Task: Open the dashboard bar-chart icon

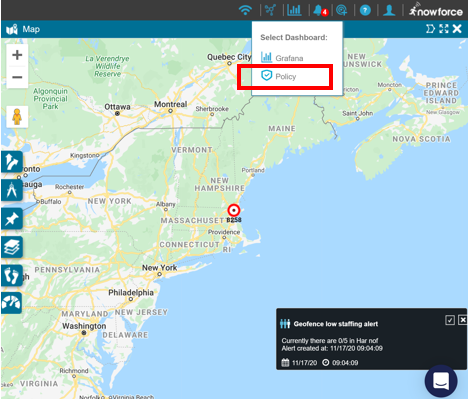Action: (294, 10)
